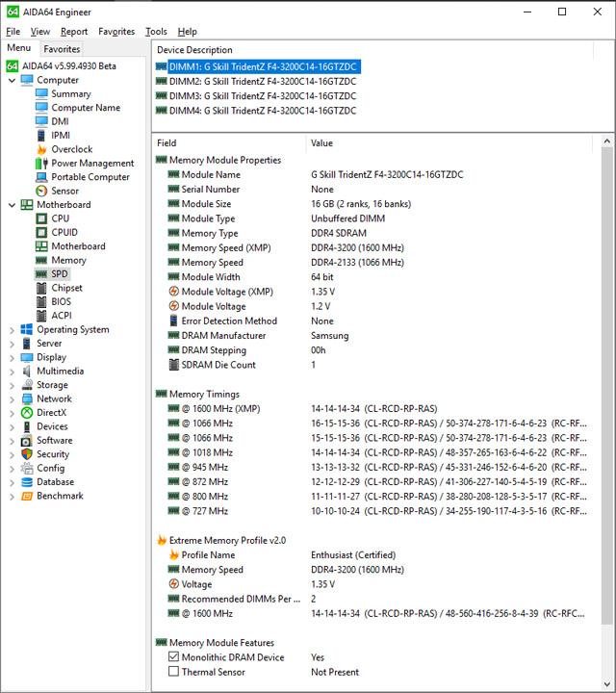Click the Security shield icon
The width and height of the screenshot is (616, 693).
tap(27, 454)
